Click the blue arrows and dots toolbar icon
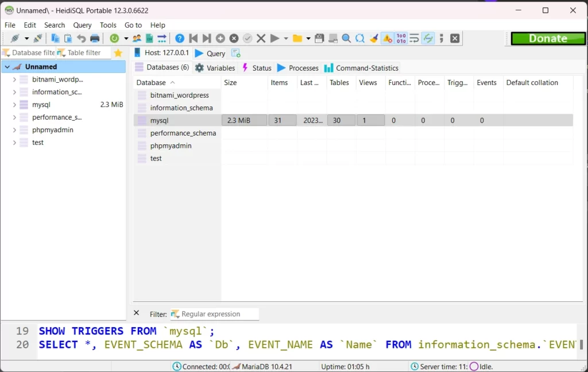 click(162, 39)
